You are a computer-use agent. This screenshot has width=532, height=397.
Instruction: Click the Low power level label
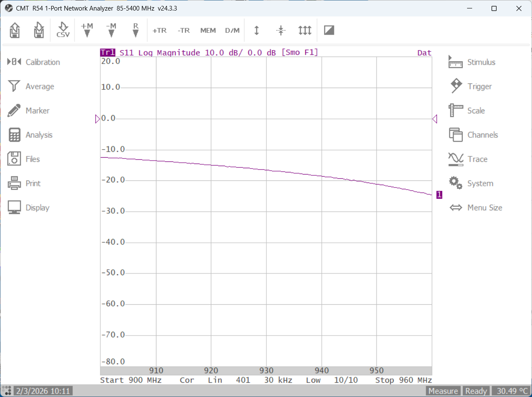coord(313,380)
